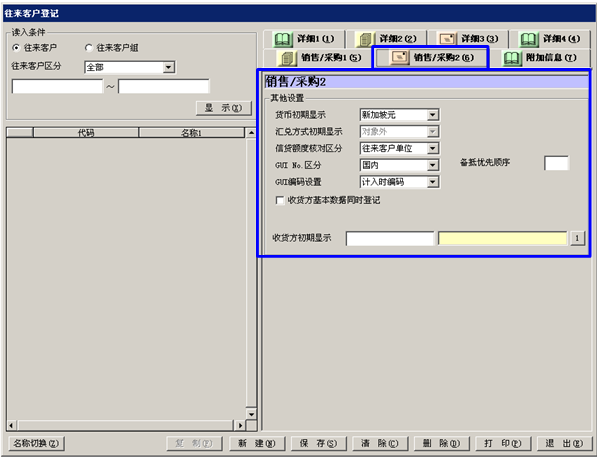This screenshot has height=460, width=597.
Task: Select the 往来客户组 radio button
Action: 89,48
